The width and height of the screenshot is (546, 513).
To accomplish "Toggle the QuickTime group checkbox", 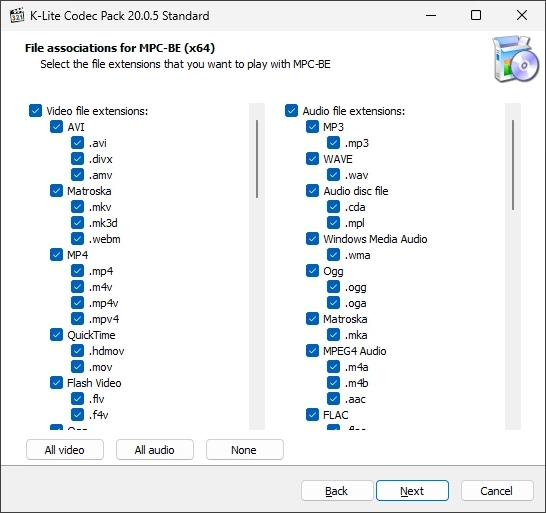I will 56,335.
